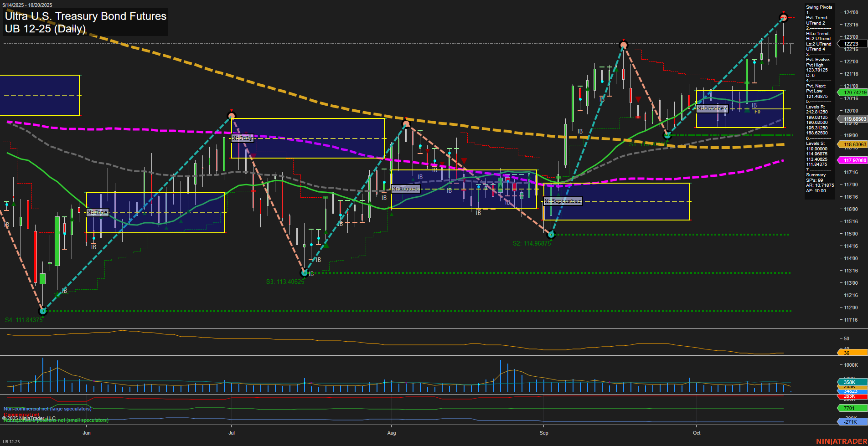Select the mid-September swing high pivot circle
This screenshot has height=446, width=868.
click(624, 45)
